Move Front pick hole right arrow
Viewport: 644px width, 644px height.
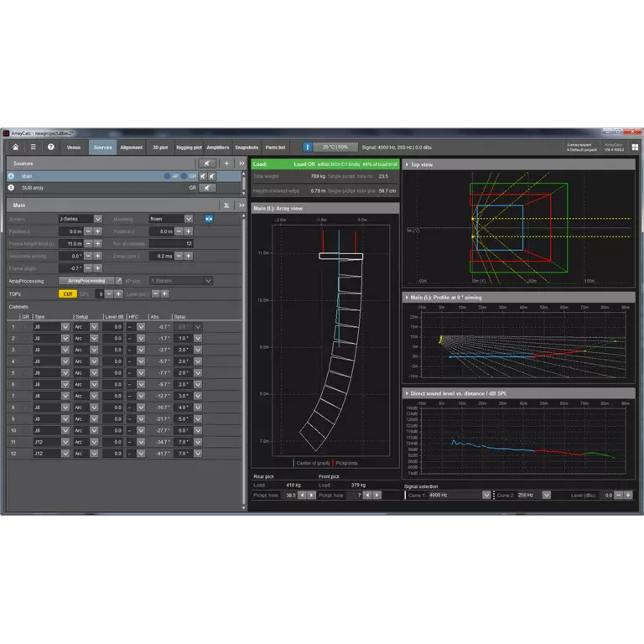pyautogui.click(x=377, y=496)
